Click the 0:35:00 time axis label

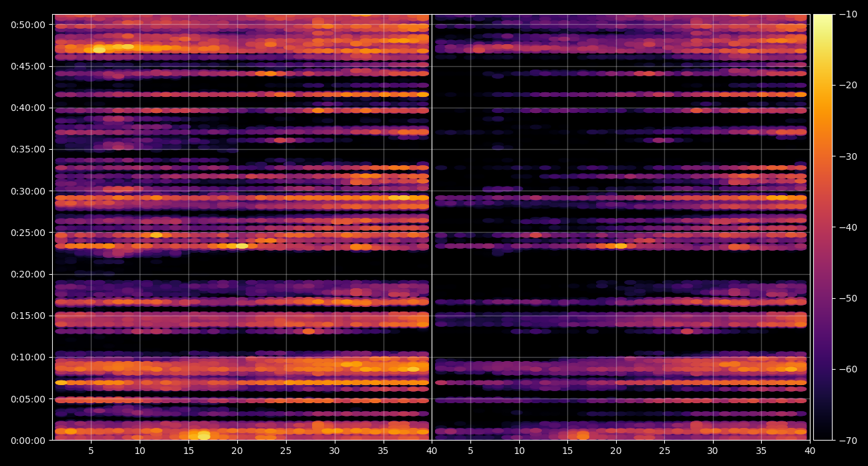tap(27, 149)
